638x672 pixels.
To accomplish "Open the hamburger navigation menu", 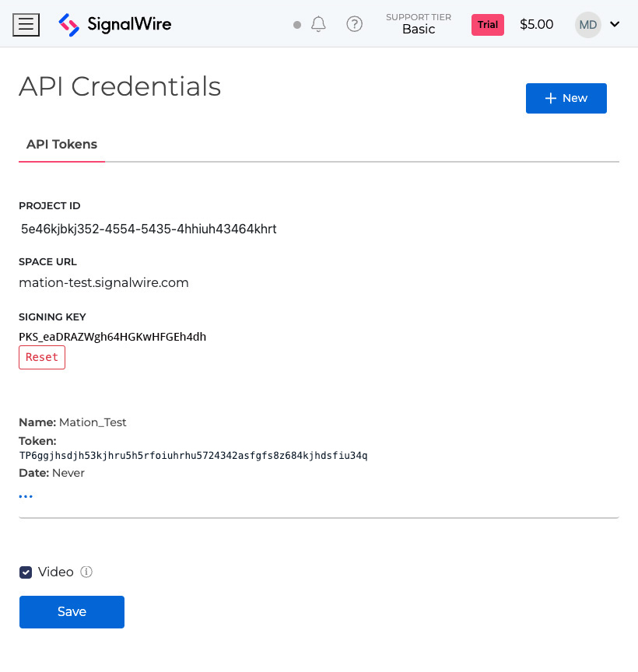I will tap(26, 24).
